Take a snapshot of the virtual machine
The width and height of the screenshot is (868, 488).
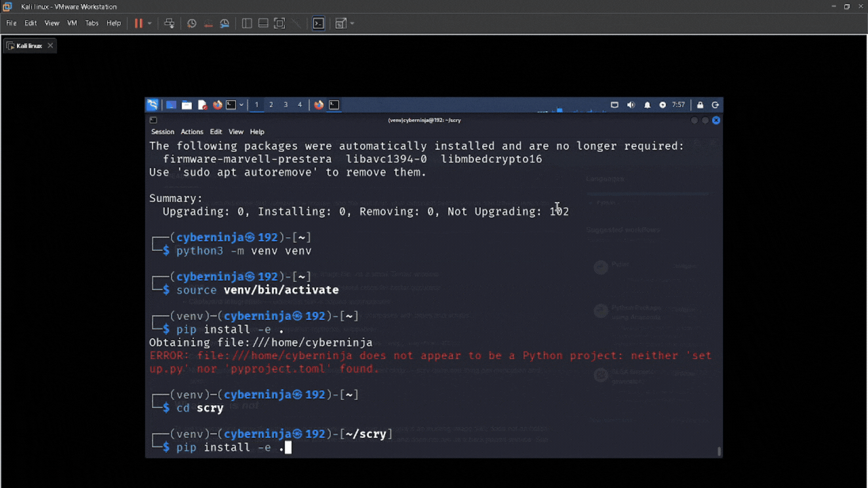pos(192,23)
